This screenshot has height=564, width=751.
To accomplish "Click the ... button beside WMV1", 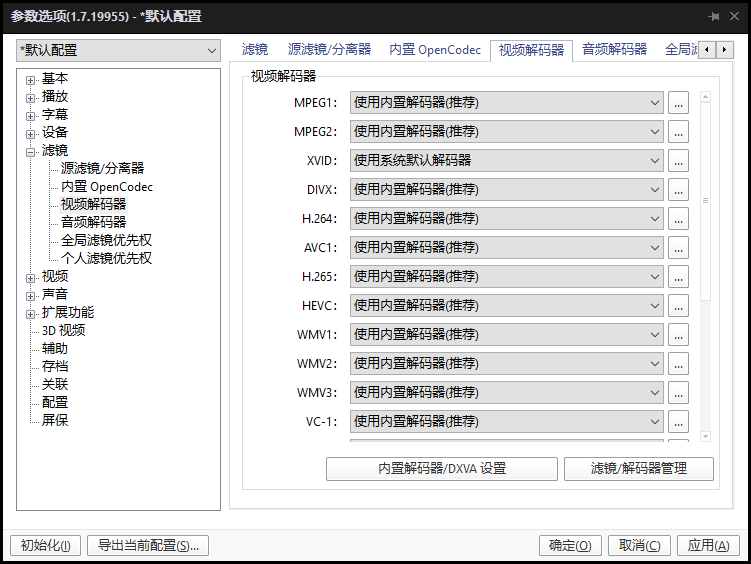I will [678, 334].
